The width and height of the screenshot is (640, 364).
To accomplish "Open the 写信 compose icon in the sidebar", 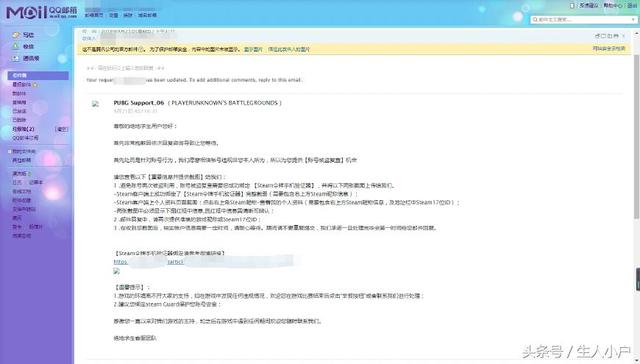I will click(x=16, y=35).
